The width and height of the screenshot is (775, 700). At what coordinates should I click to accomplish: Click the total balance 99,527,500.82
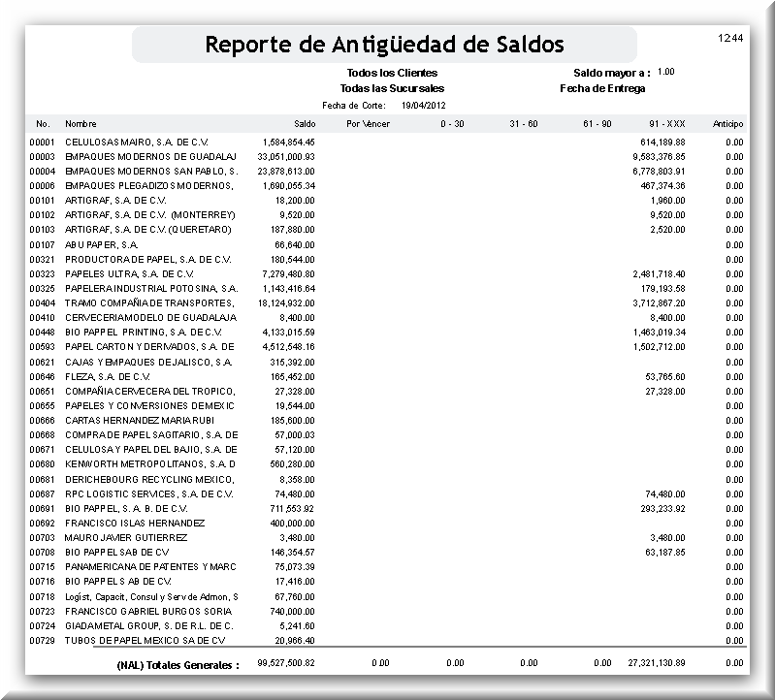click(286, 663)
